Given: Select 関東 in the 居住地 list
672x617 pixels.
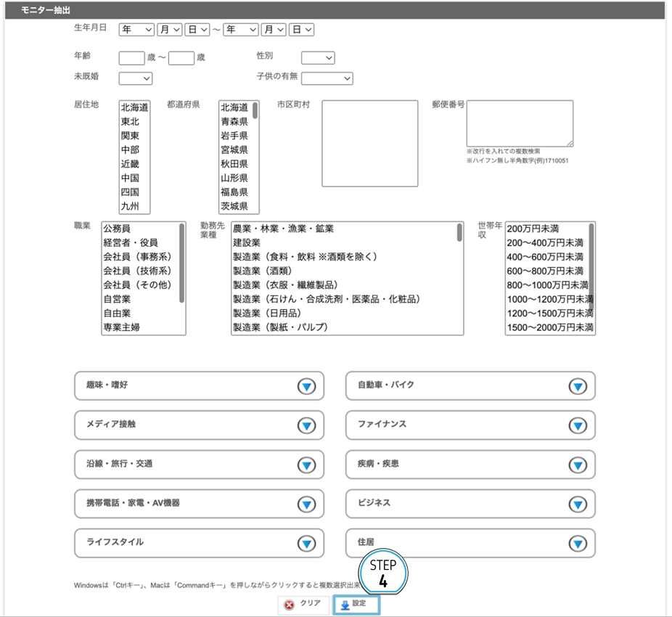Looking at the screenshot, I should point(131,136).
